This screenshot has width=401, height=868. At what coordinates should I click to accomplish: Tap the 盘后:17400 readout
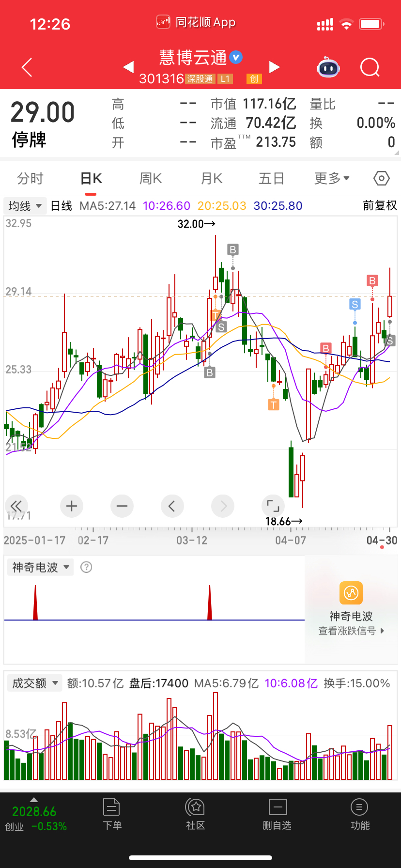coord(158,683)
